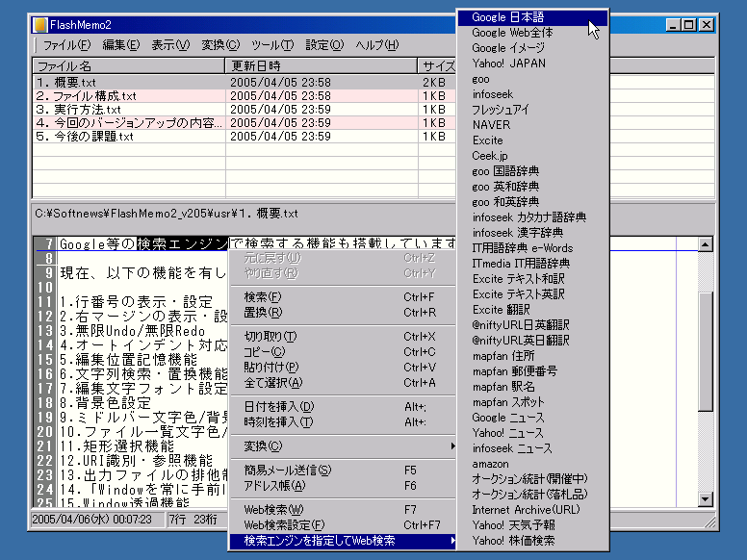Screen dimensions: 747x560
Task: Choose 時刻を挿入(T) in the context menu
Action: pos(342,421)
